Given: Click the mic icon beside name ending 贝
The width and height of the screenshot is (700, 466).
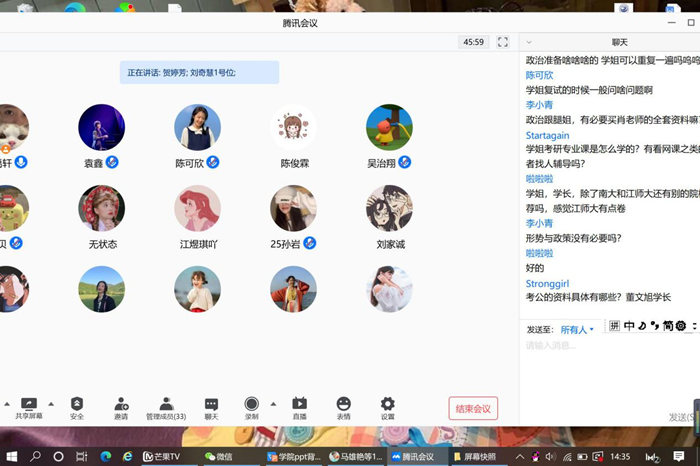Looking at the screenshot, I should (16, 243).
